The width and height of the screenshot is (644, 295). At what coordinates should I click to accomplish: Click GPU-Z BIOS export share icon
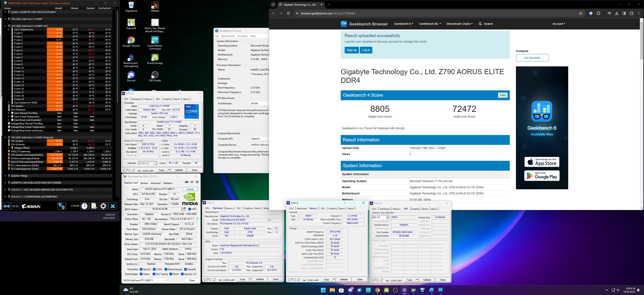click(x=184, y=209)
